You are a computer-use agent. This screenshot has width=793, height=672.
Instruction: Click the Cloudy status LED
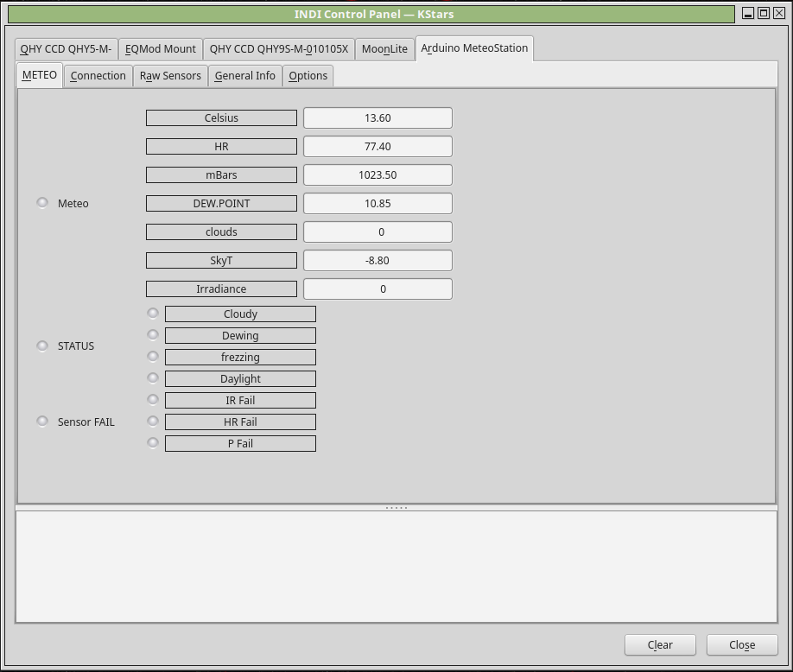coord(153,314)
